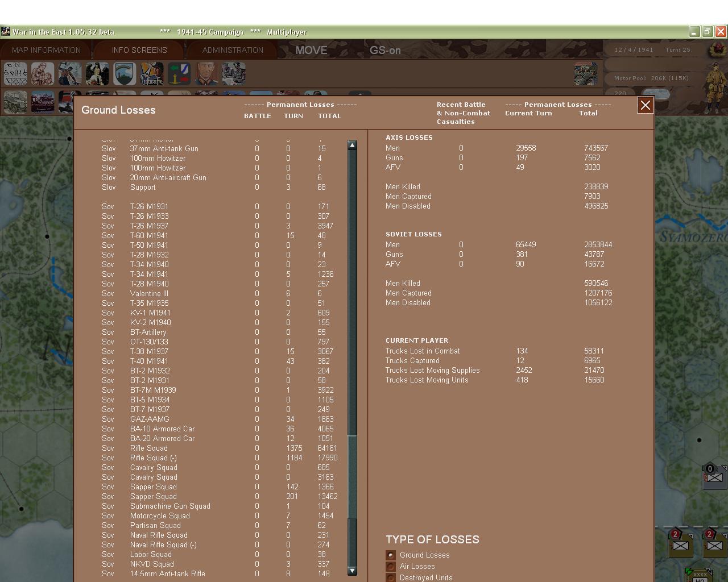Click the commanders-at-map icon
Screen dimensions: 728x582
pos(234,74)
